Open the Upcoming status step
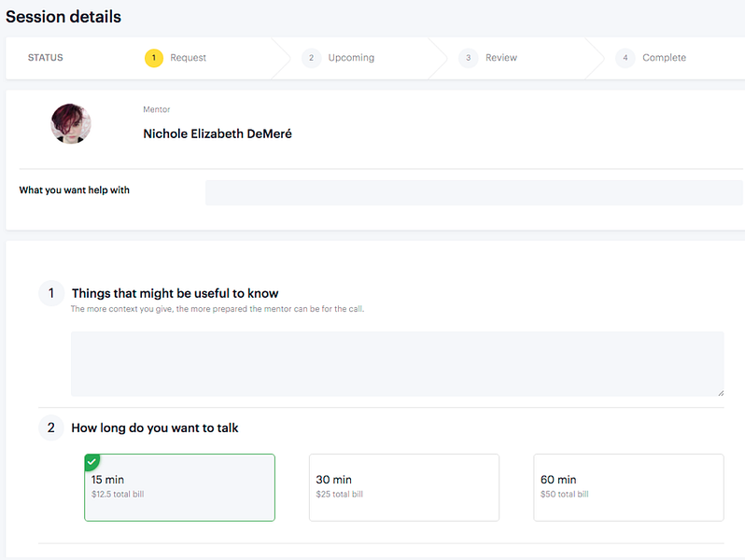745x560 pixels. 351,58
